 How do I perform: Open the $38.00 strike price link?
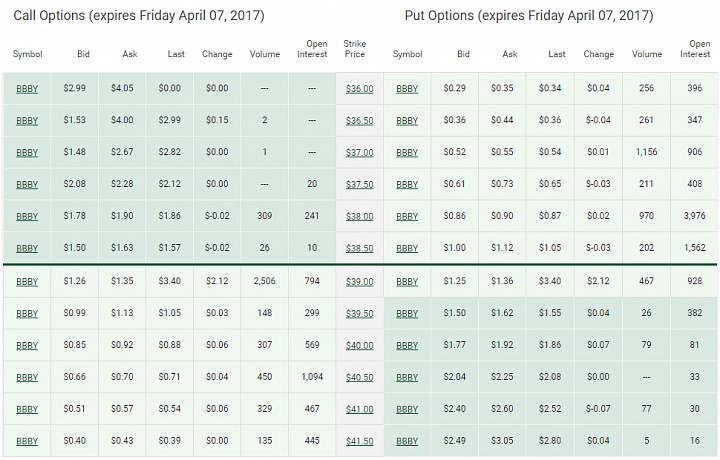359,216
